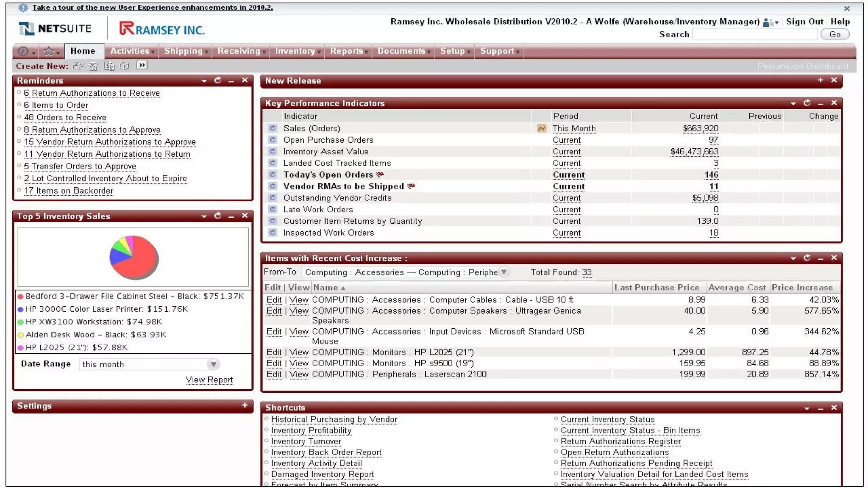Open 48 Orders to Receive reminder
Viewport: 868px width, 488px height.
tap(65, 117)
